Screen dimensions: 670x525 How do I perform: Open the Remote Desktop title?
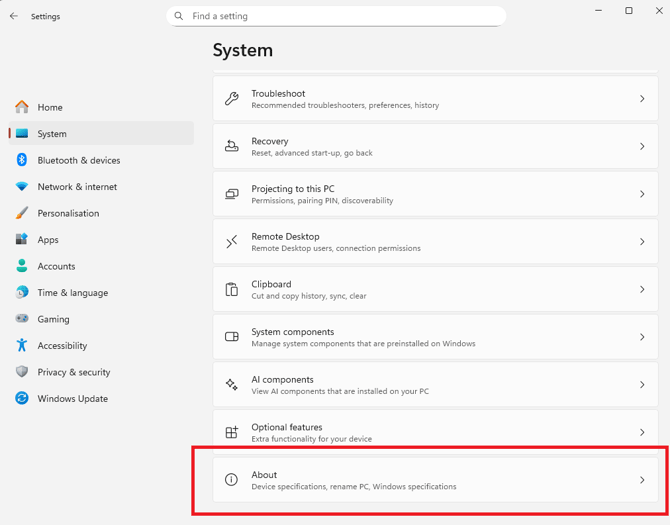coord(285,236)
